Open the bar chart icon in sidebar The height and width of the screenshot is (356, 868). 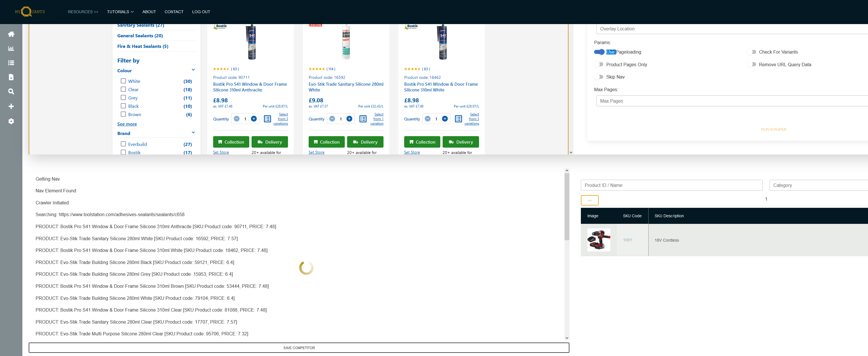11,48
